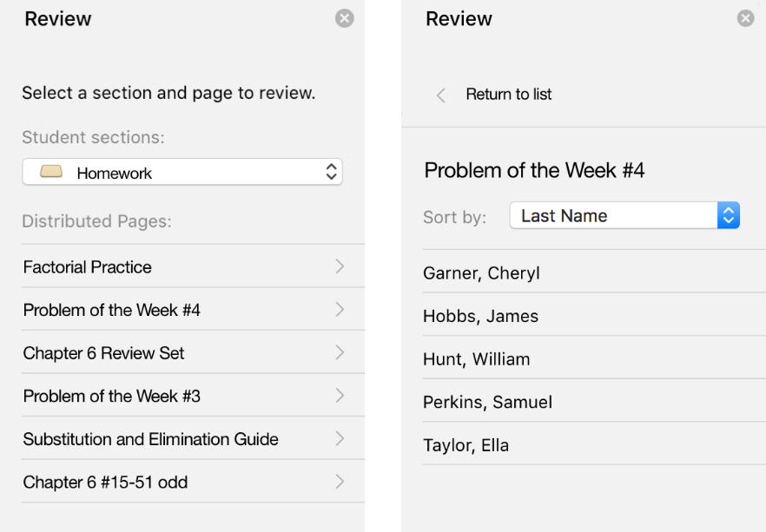Expand Factorial Practice with its chevron
Screen dimensions: 766x532
click(340, 266)
